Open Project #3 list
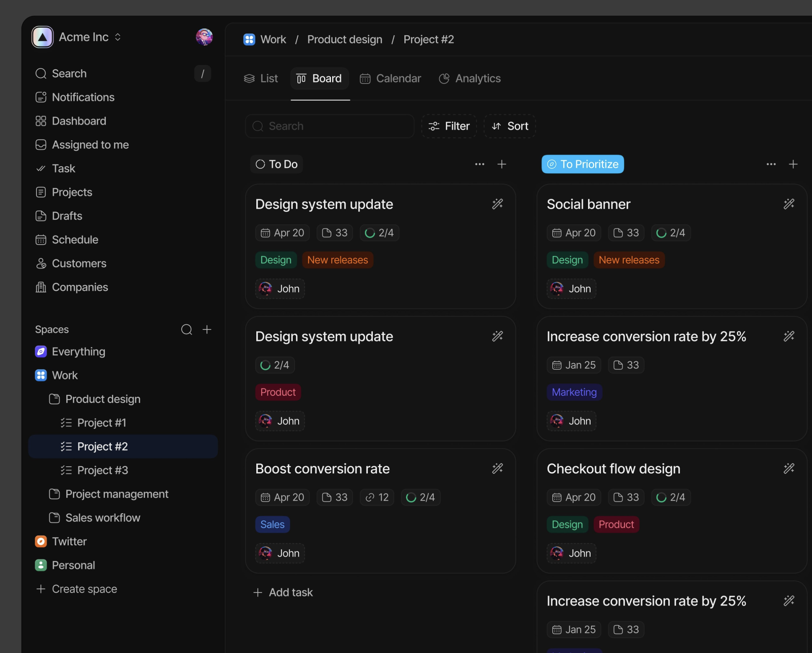 tap(94, 470)
